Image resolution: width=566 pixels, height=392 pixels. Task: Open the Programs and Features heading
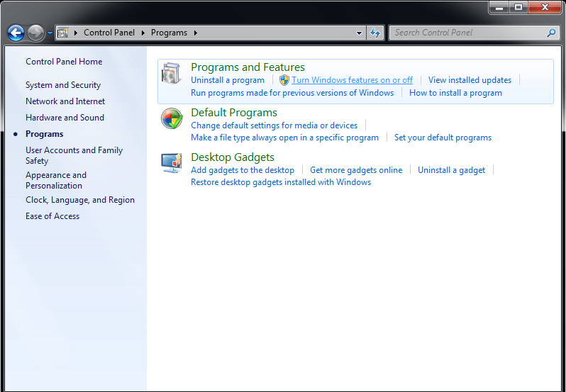tap(248, 67)
